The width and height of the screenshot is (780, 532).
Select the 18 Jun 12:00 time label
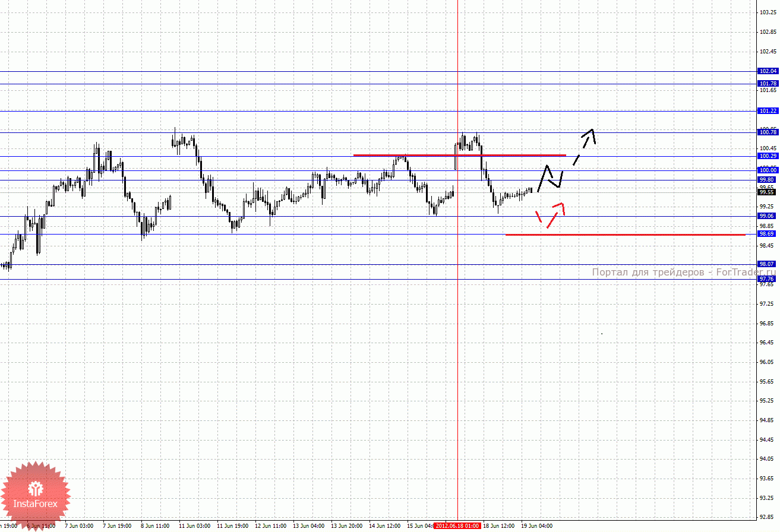point(499,526)
